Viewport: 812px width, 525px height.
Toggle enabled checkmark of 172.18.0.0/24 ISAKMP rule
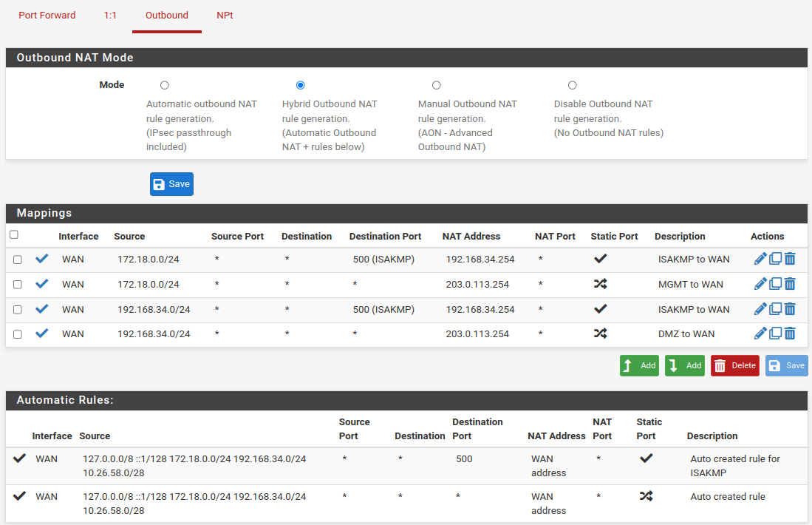click(x=42, y=259)
